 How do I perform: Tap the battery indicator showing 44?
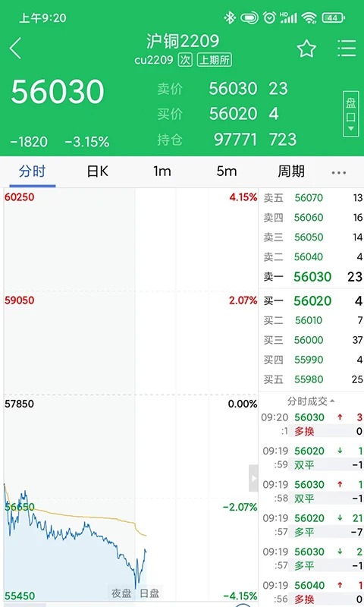tap(333, 17)
